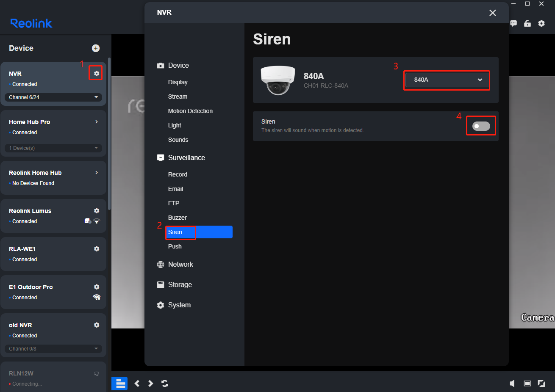The width and height of the screenshot is (555, 392).
Task: Open settings gear for NVR device
Action: point(97,74)
